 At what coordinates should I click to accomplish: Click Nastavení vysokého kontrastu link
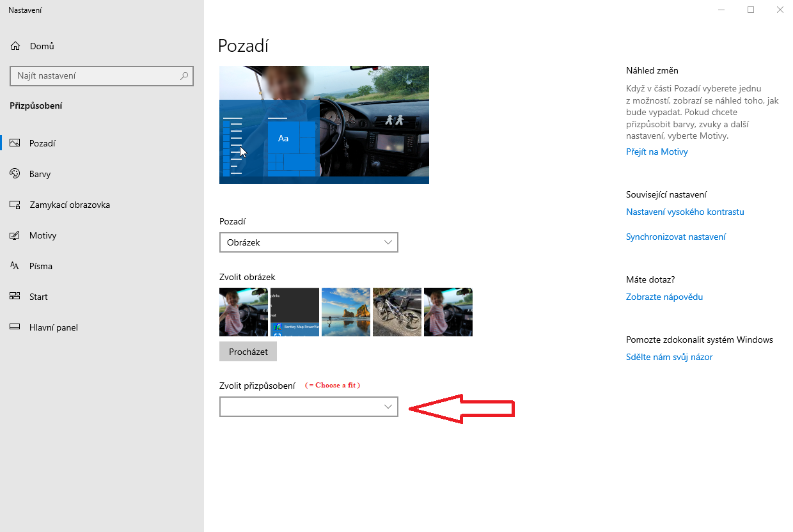click(685, 212)
